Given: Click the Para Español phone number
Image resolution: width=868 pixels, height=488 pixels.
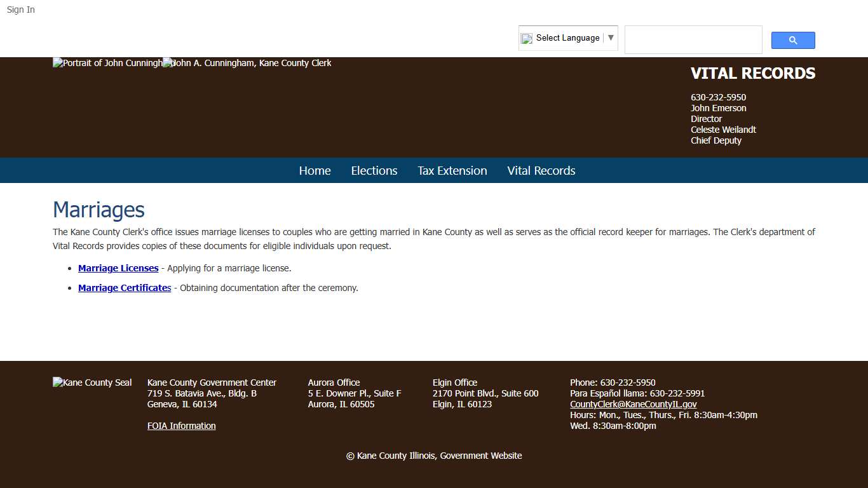Looking at the screenshot, I should coord(677,393).
